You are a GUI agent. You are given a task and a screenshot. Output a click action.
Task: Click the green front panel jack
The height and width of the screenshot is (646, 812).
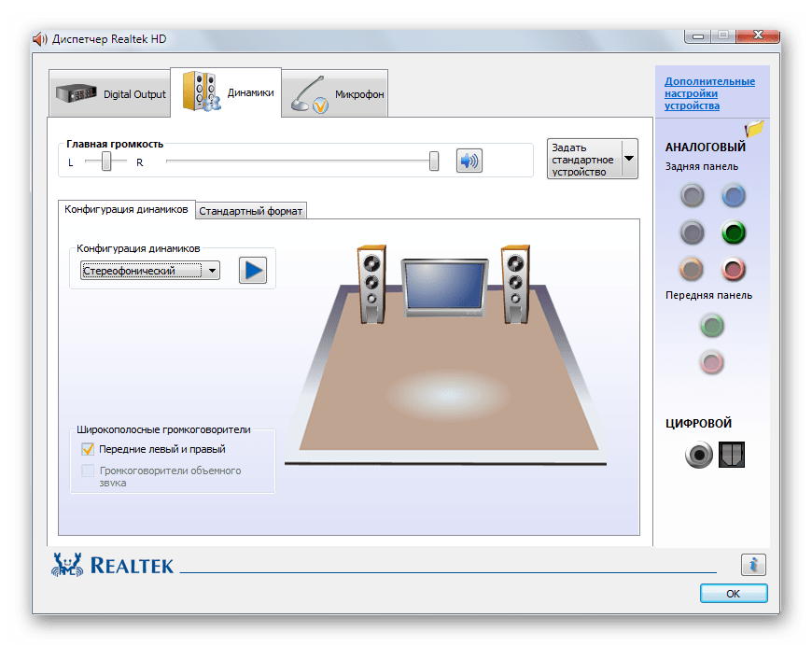(712, 326)
